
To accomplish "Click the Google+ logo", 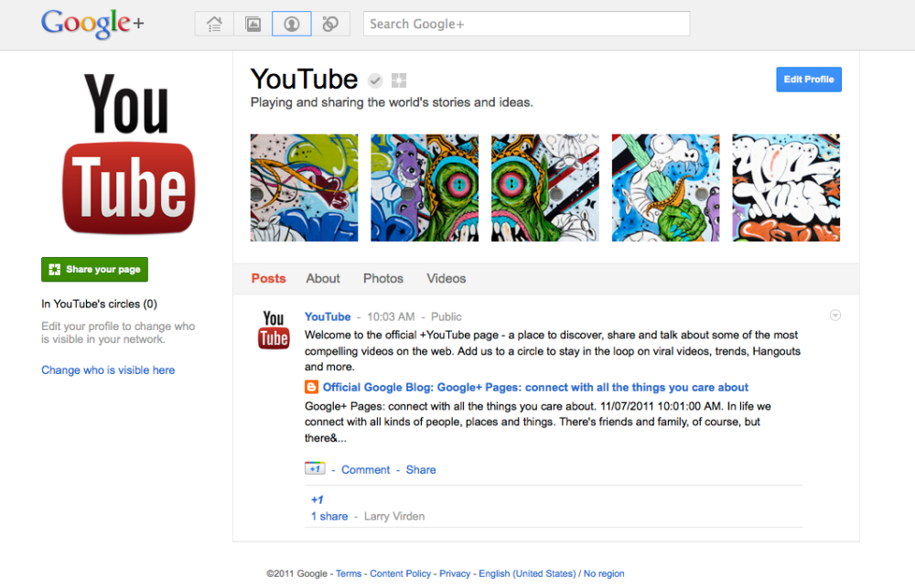I will coord(90,24).
